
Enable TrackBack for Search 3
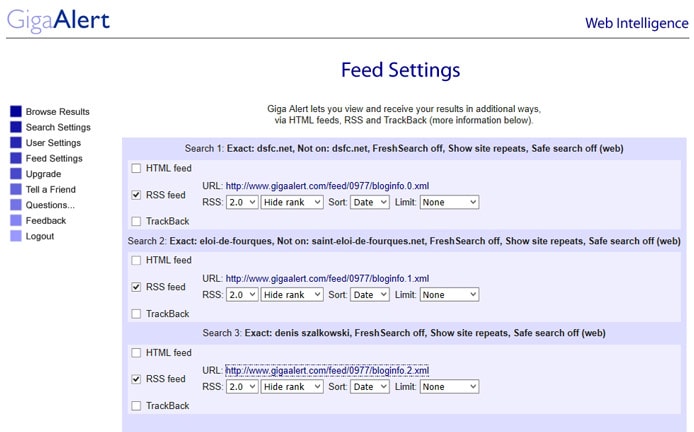pyautogui.click(x=136, y=405)
